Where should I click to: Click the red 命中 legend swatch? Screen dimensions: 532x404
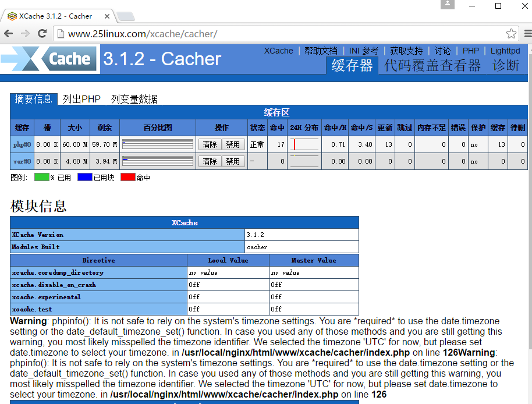(x=128, y=177)
